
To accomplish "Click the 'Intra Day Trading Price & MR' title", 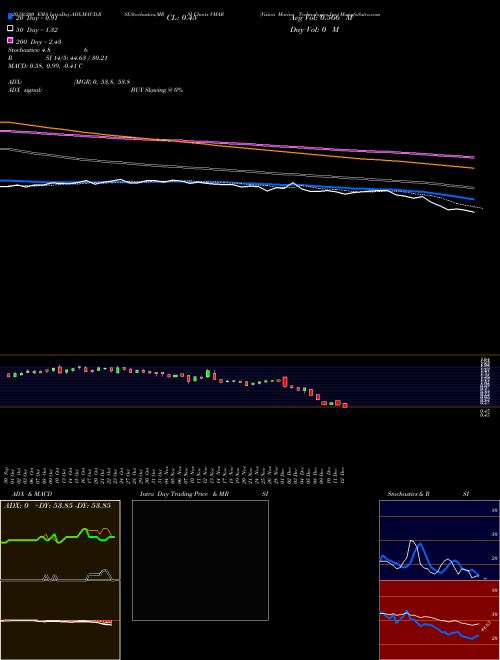I will (184, 494).
